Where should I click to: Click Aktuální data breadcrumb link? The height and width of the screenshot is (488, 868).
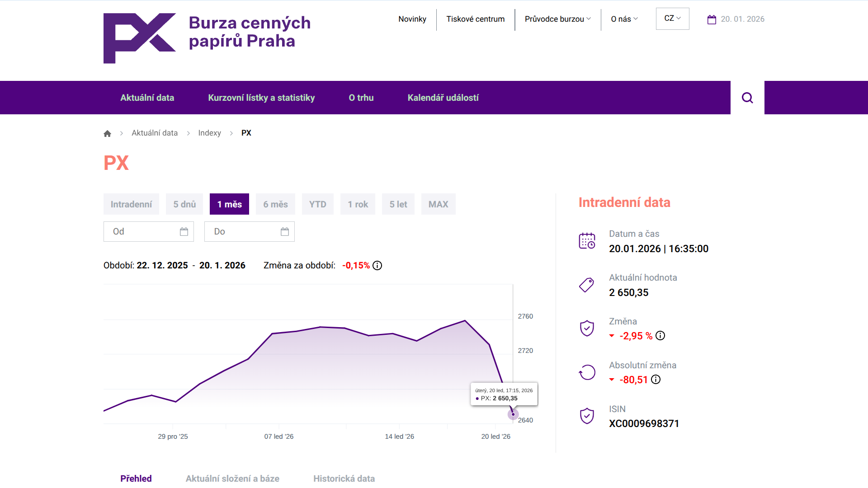155,133
